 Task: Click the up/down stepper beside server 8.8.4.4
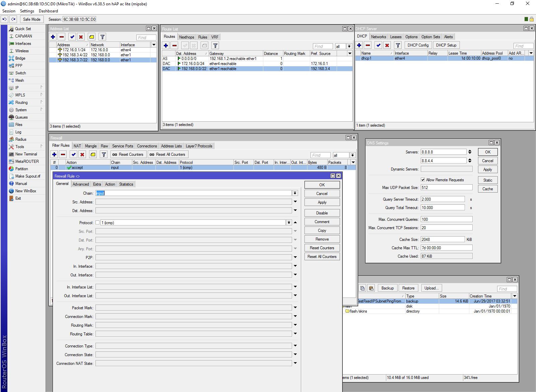point(470,161)
